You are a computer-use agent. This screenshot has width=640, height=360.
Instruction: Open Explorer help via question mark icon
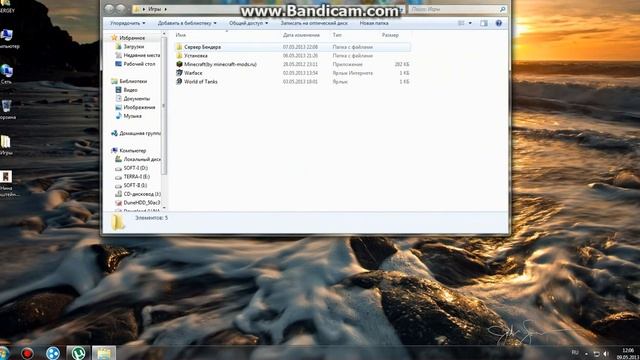coord(498,23)
